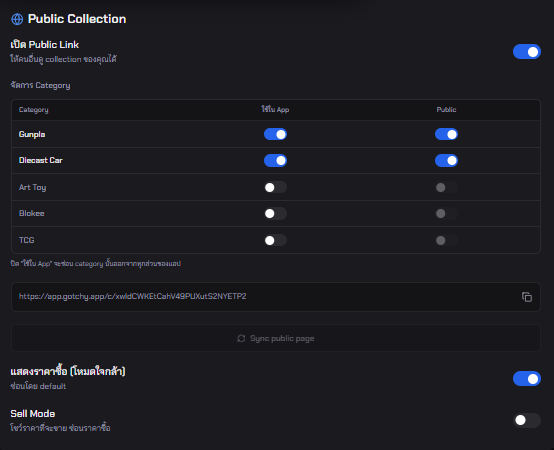Click Blokee Public toggle
This screenshot has height=450, width=554.
coord(446,213)
